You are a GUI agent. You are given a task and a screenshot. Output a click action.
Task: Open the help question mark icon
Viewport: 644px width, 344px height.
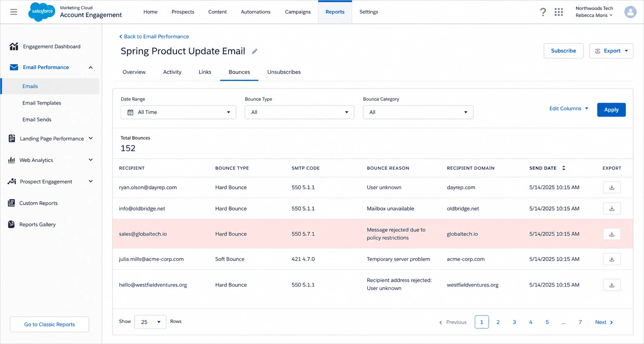543,12
